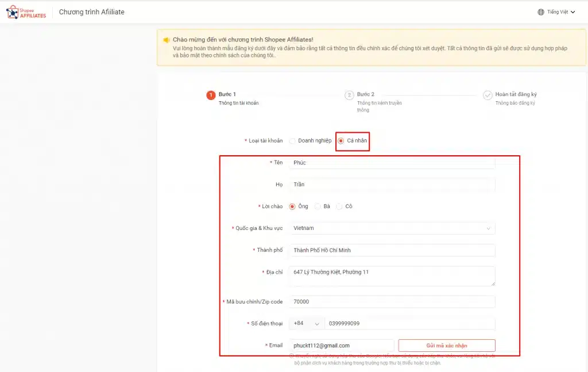Click the Địa chỉ address text area
This screenshot has height=372, width=588.
tap(391, 275)
